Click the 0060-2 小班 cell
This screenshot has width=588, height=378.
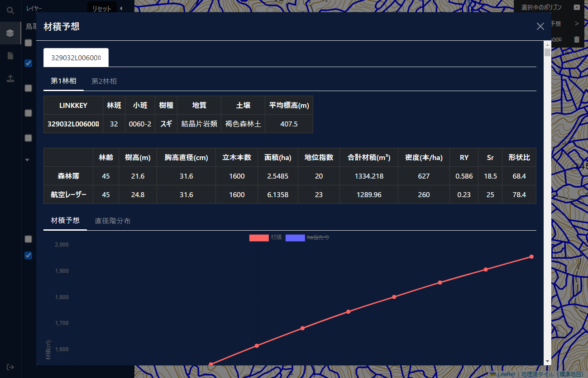(140, 124)
